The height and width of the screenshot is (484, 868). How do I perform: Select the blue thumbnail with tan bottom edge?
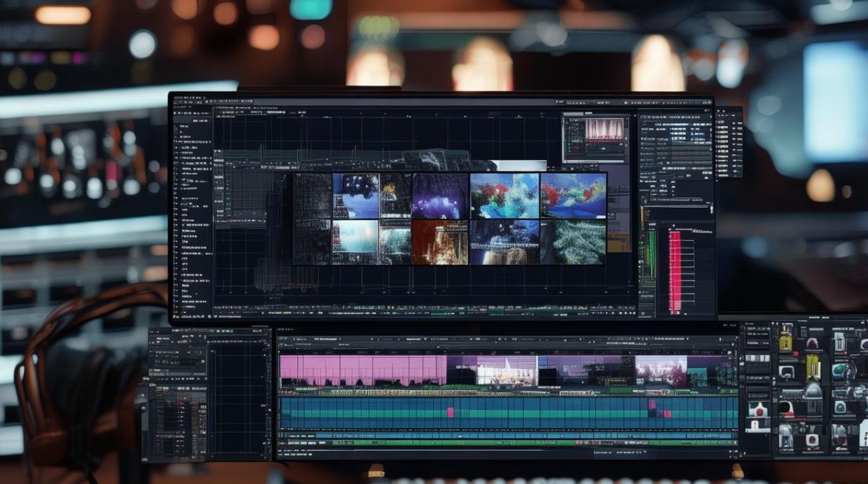click(505, 242)
